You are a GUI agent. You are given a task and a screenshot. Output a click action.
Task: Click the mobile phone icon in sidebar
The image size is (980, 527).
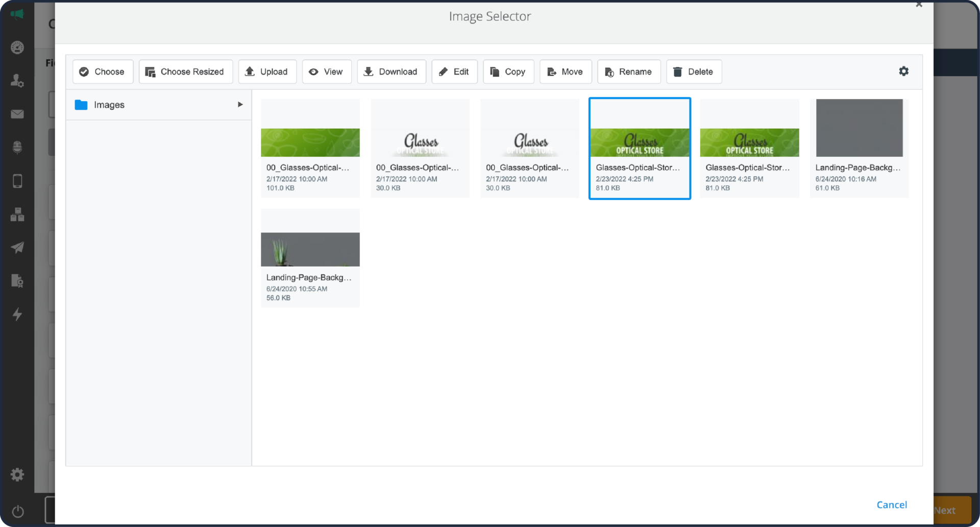coord(17,181)
